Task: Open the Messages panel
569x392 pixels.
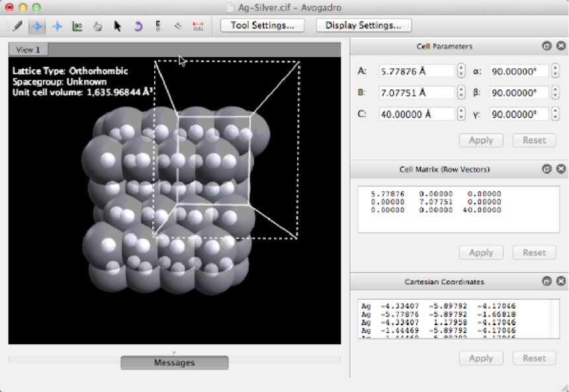Action: 174,362
